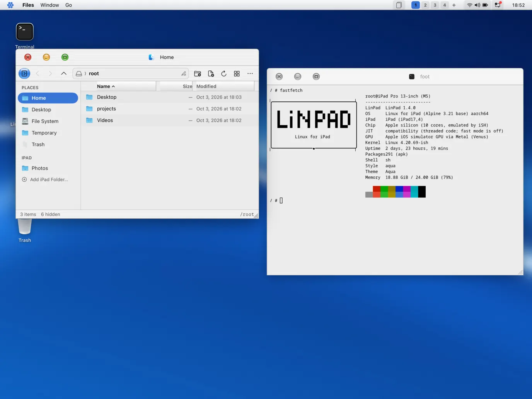532x399 pixels.
Task: Switch to grid icon view
Action: pos(237,73)
